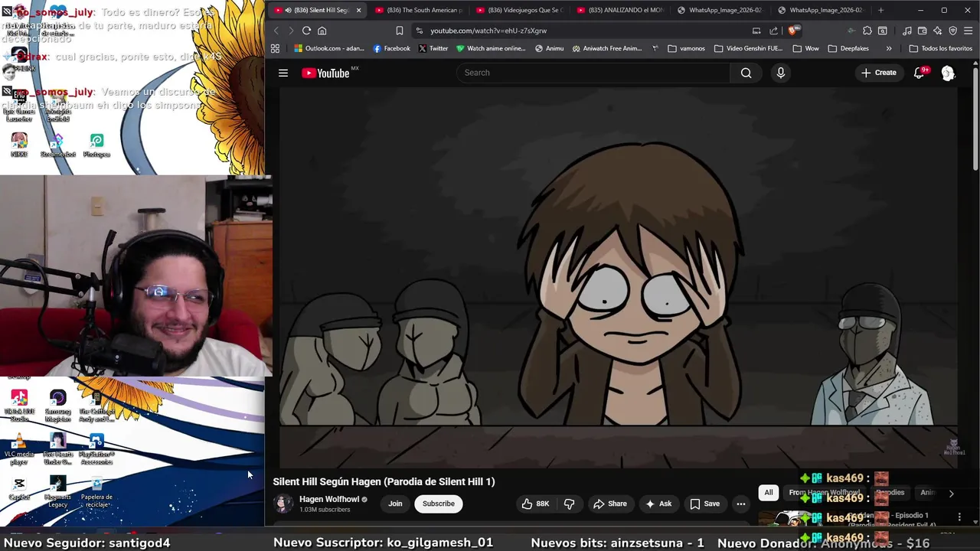Screen dimensions: 980x551
Task: Click the Ask button
Action: point(658,504)
